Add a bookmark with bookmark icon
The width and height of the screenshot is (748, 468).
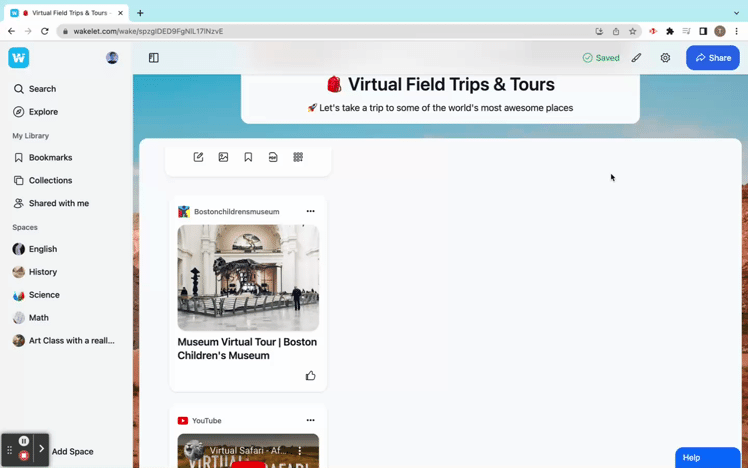click(x=248, y=157)
